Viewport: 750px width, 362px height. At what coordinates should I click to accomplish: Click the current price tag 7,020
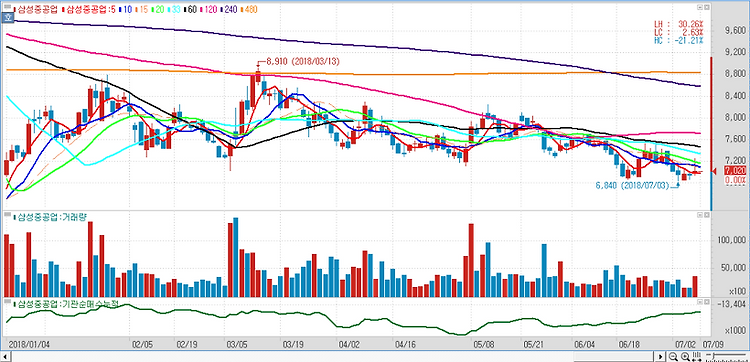[735, 171]
